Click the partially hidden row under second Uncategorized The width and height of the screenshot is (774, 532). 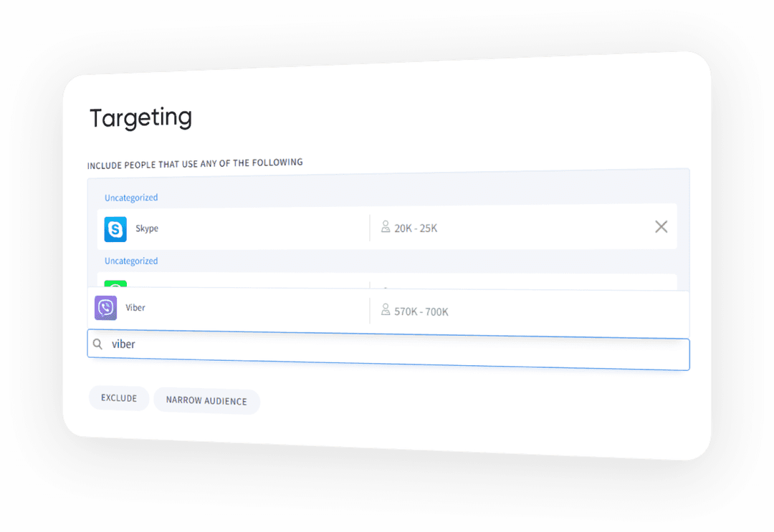coord(387,281)
